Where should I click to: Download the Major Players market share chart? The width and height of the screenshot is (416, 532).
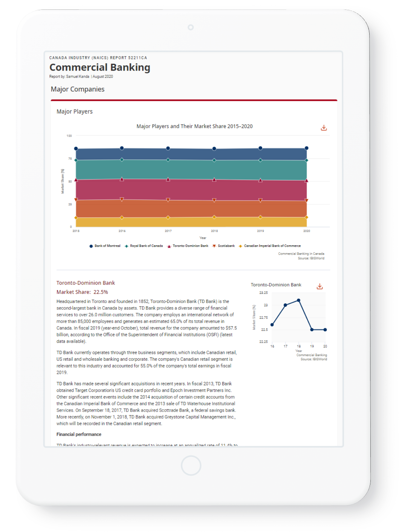tap(324, 128)
